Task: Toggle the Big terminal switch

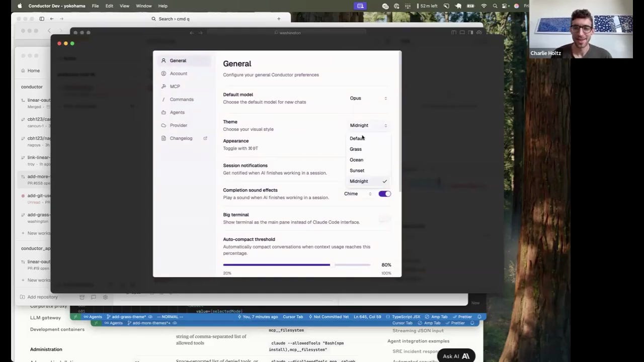Action: pyautogui.click(x=385, y=218)
